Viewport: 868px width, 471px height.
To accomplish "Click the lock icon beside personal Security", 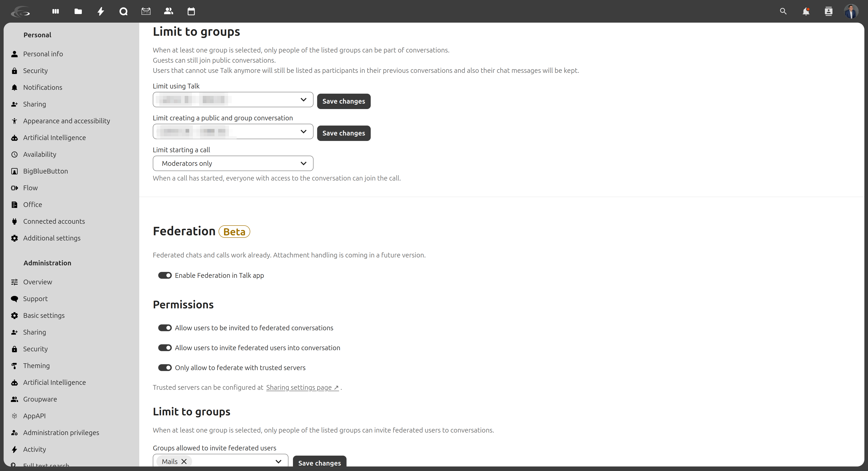I will coord(14,71).
